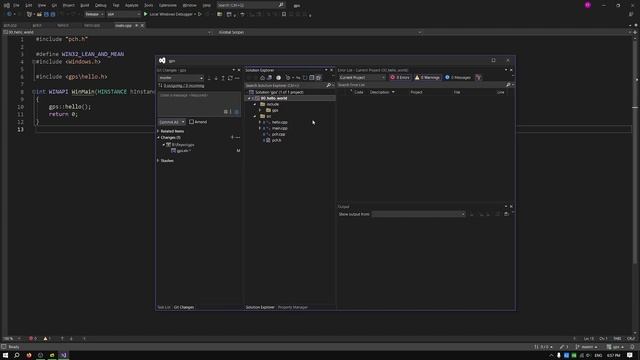Click the commit message input field
Image resolution: width=640 pixels, height=360 pixels.
click(x=199, y=104)
